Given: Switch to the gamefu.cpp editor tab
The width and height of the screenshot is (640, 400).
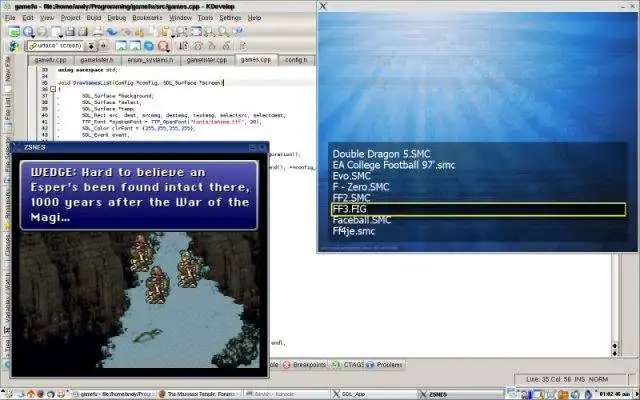Looking at the screenshot, I should pos(50,60).
